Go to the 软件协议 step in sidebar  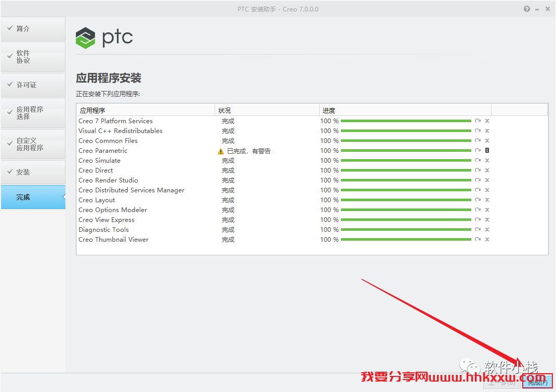(33, 57)
